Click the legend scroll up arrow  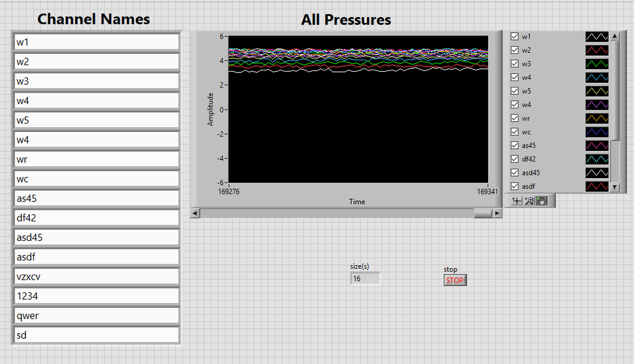(x=614, y=36)
